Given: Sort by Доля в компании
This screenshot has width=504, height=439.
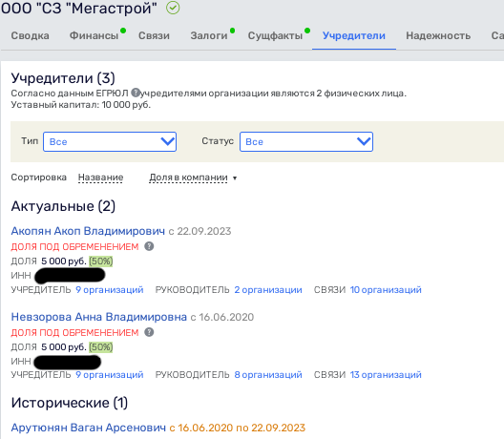Looking at the screenshot, I should (188, 178).
